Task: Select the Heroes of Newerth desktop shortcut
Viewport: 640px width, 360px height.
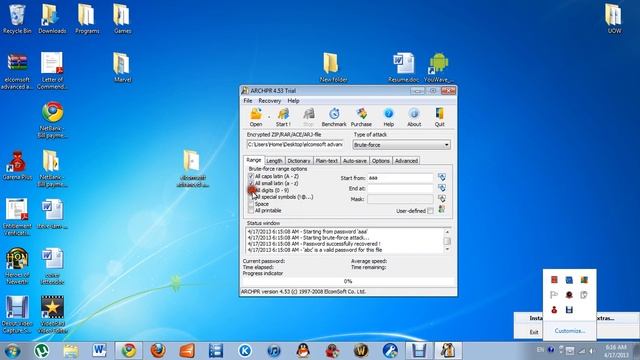Action: (17, 265)
